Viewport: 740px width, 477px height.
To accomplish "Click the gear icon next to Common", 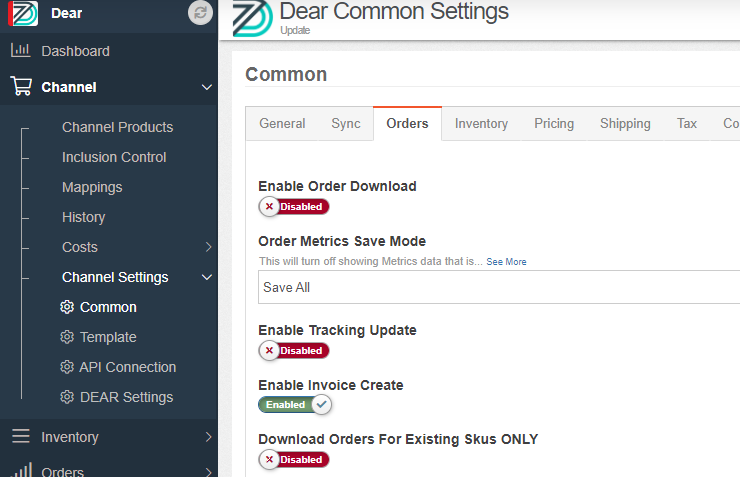I will pos(67,307).
